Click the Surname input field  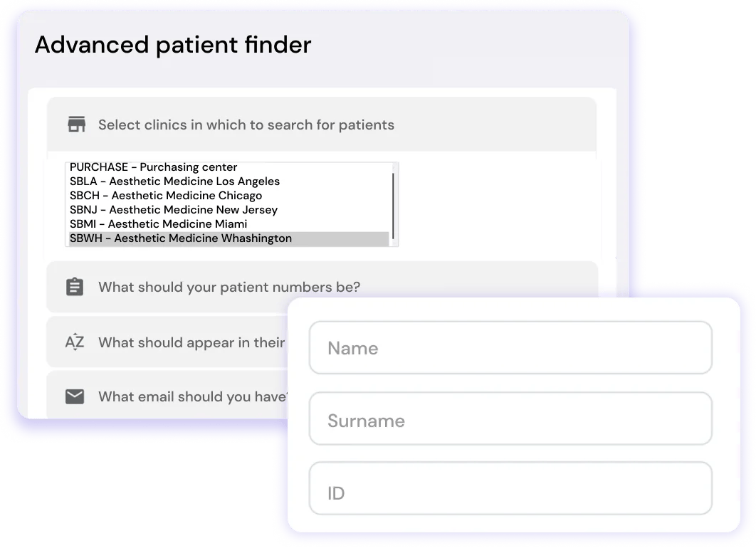tap(510, 419)
